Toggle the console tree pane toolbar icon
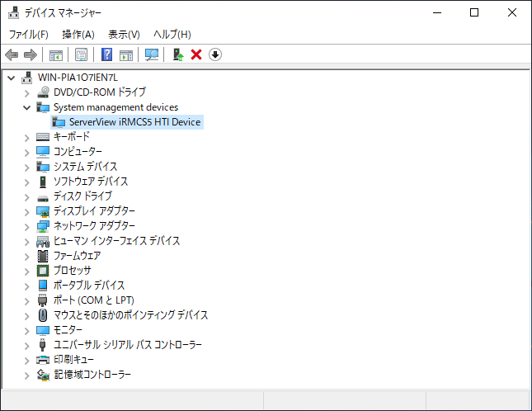Screen dimensions: 532x411 (56, 54)
